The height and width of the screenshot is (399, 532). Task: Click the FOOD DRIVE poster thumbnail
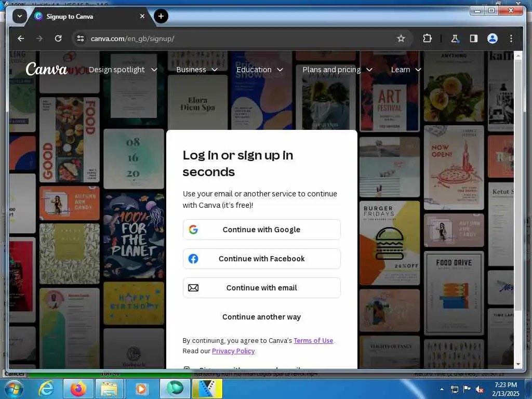(454, 293)
